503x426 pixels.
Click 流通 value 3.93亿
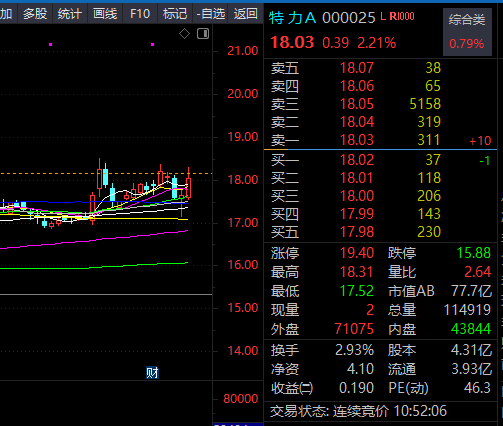[x=471, y=369]
